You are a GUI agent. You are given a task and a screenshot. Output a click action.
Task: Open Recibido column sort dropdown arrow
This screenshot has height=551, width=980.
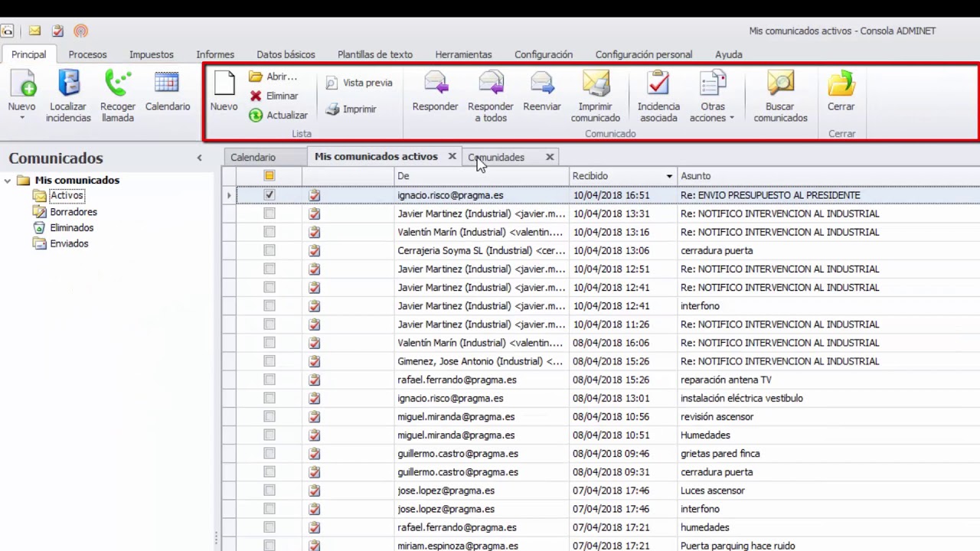pos(669,176)
